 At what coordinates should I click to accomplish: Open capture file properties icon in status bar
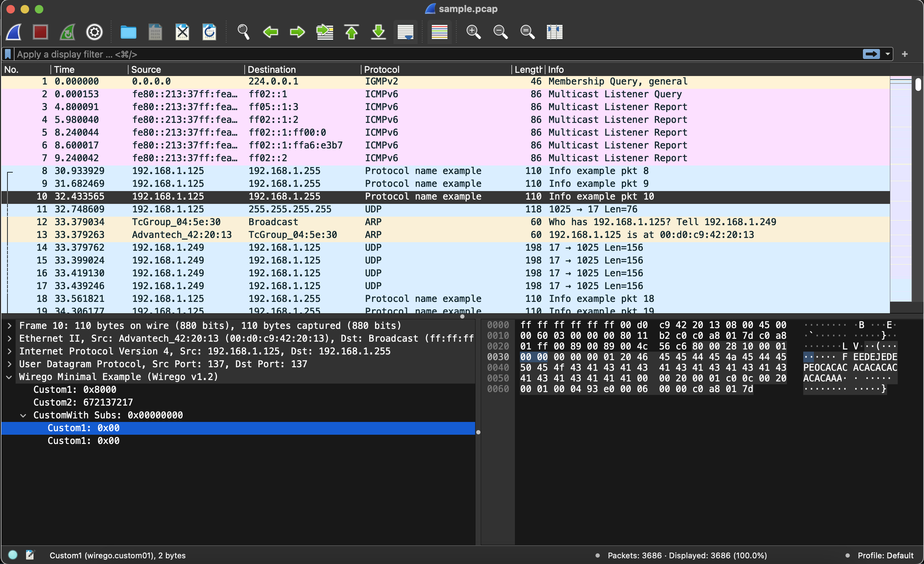pyautogui.click(x=30, y=555)
